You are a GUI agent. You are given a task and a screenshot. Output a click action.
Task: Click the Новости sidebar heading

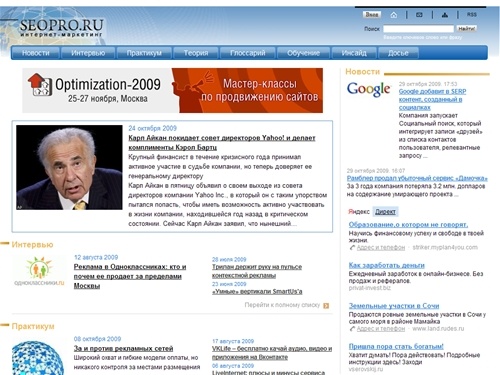tap(362, 72)
